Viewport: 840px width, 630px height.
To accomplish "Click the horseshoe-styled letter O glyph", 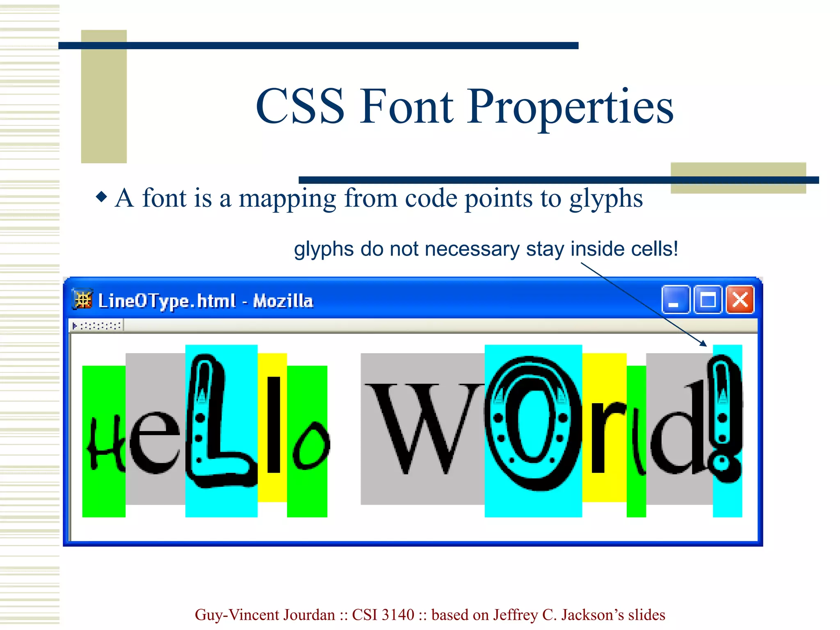I will point(532,422).
